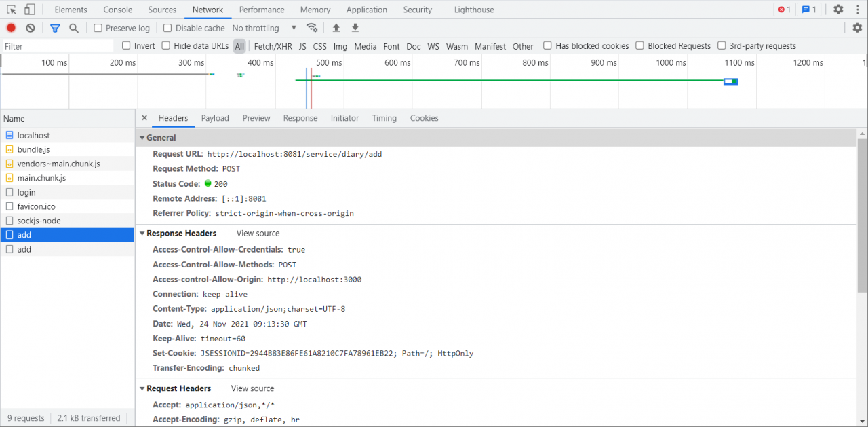This screenshot has height=427, width=868.
Task: Filter by Fetch/XHR type
Action: click(273, 46)
